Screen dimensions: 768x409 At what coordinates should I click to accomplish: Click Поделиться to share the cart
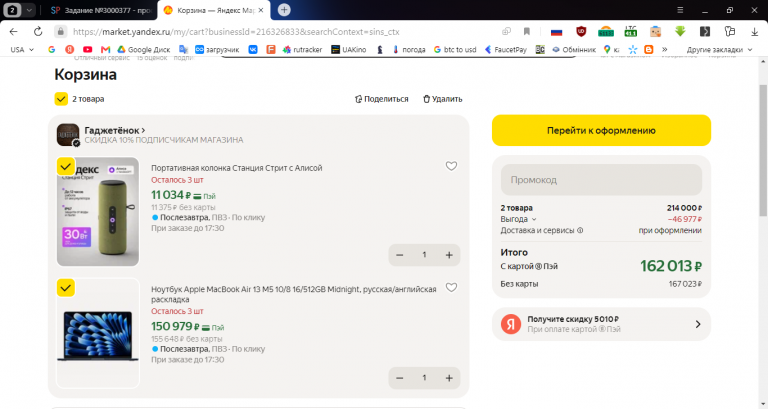381,99
